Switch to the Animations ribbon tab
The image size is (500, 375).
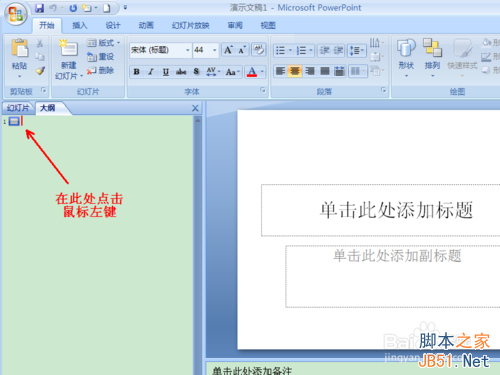coord(146,25)
